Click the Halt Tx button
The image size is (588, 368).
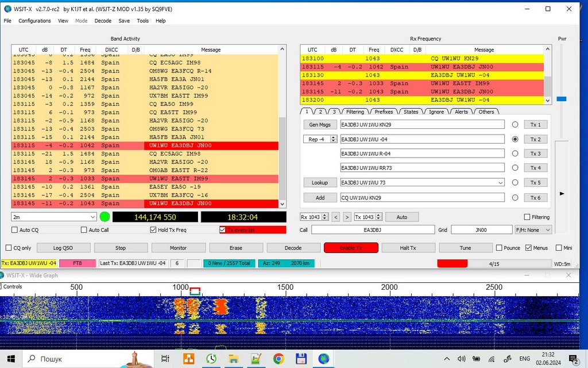pos(408,248)
